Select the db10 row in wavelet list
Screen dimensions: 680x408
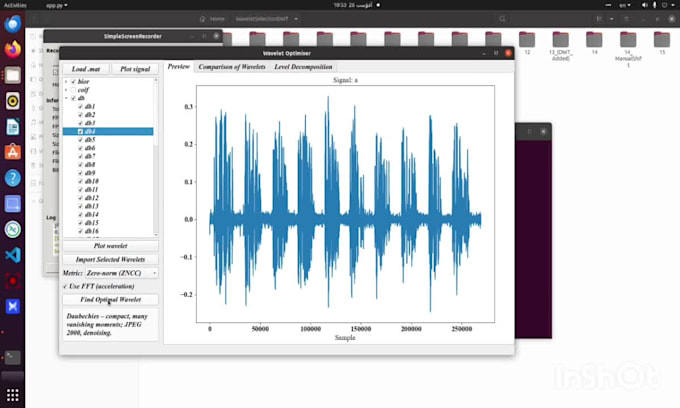click(108, 181)
